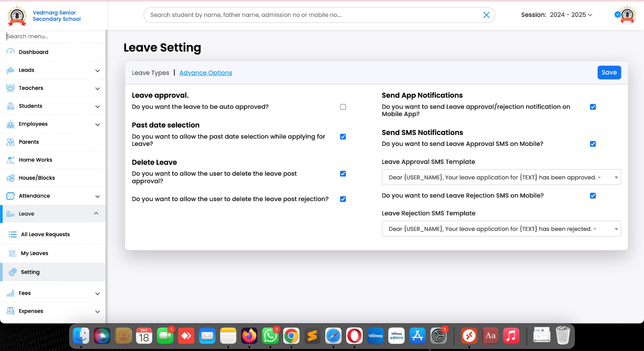Click the Fees sidebar icon
Image resolution: width=644 pixels, height=351 pixels.
coord(10,293)
